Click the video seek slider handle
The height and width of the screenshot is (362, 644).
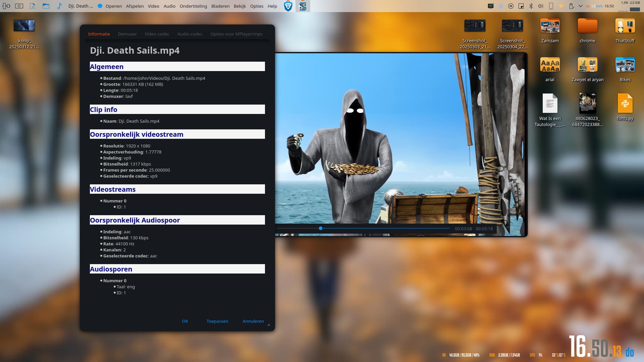click(x=321, y=228)
